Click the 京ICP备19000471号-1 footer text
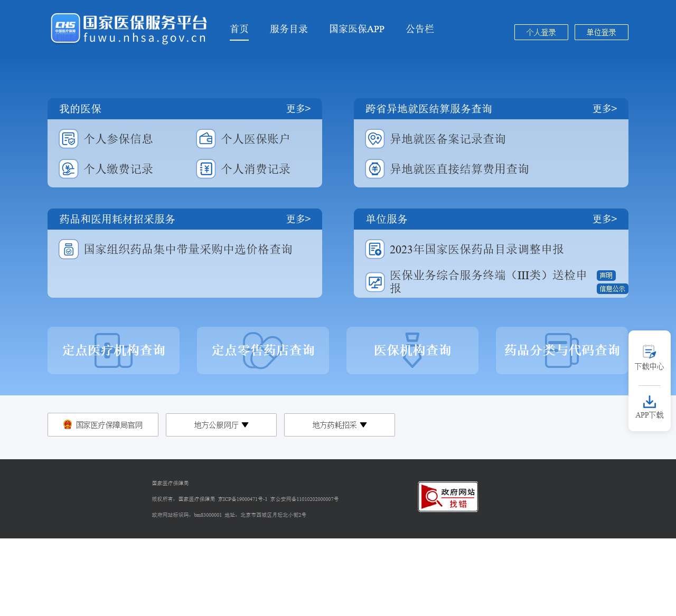 pos(242,499)
